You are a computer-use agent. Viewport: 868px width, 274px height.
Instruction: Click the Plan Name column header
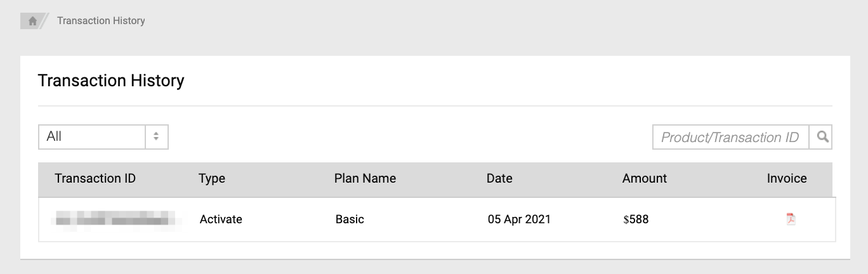pyautogui.click(x=365, y=178)
